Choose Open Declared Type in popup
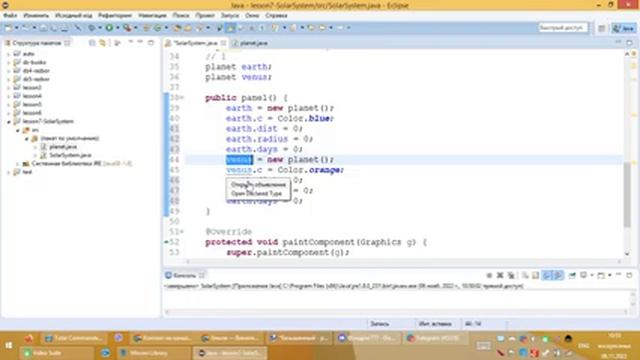The width and height of the screenshot is (640, 360). [x=256, y=193]
